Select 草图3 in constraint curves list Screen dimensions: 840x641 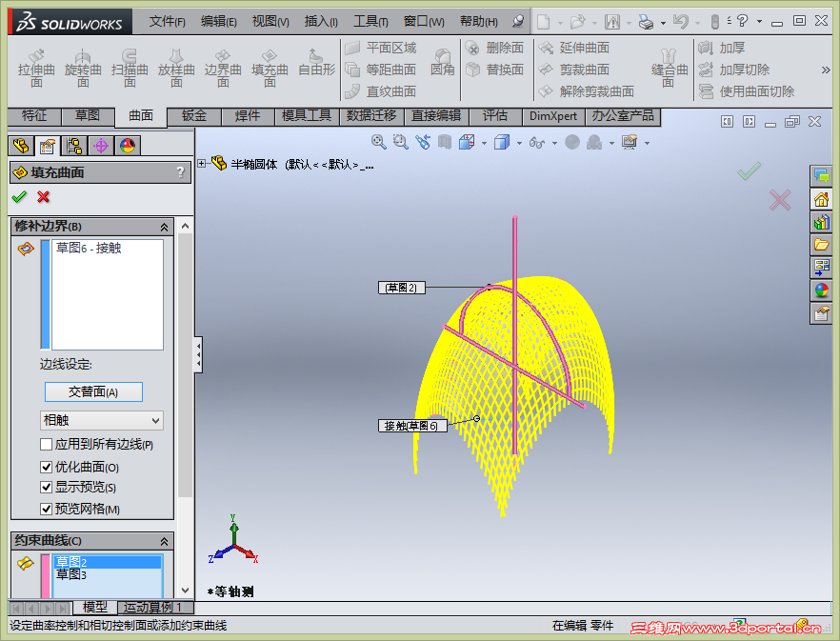tap(107, 574)
